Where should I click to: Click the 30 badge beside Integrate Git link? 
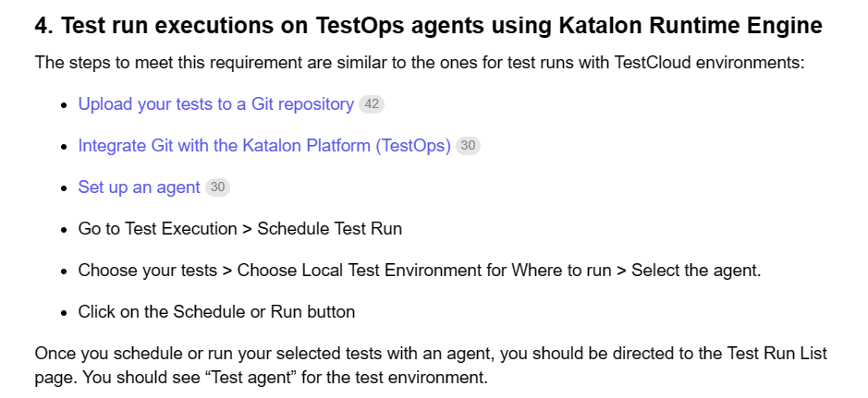[469, 146]
